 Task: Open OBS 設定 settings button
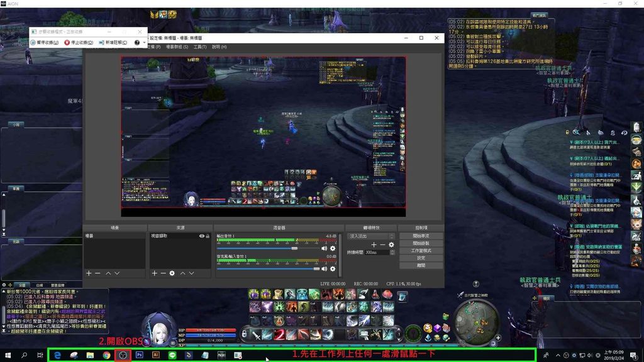click(x=421, y=258)
